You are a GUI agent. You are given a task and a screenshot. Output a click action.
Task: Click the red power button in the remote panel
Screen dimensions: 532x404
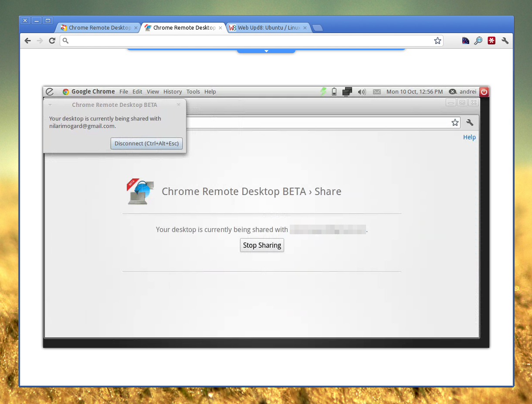click(x=484, y=91)
